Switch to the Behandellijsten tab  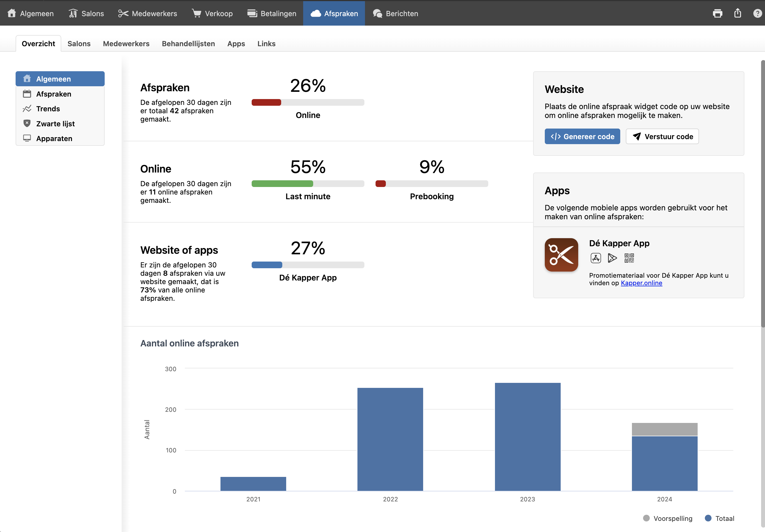coord(188,44)
